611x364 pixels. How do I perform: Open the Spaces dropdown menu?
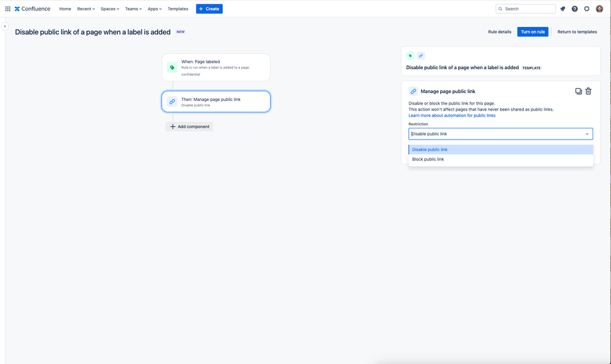pyautogui.click(x=110, y=9)
